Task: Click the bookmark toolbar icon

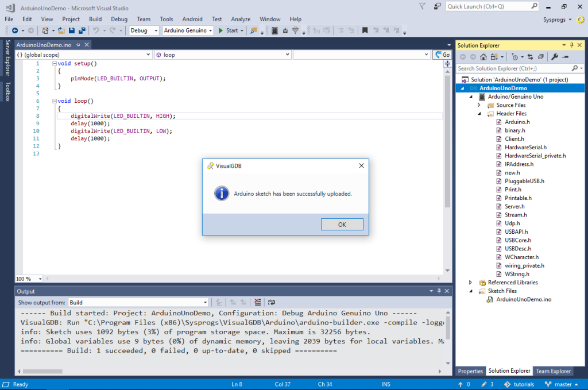Action: [x=365, y=30]
